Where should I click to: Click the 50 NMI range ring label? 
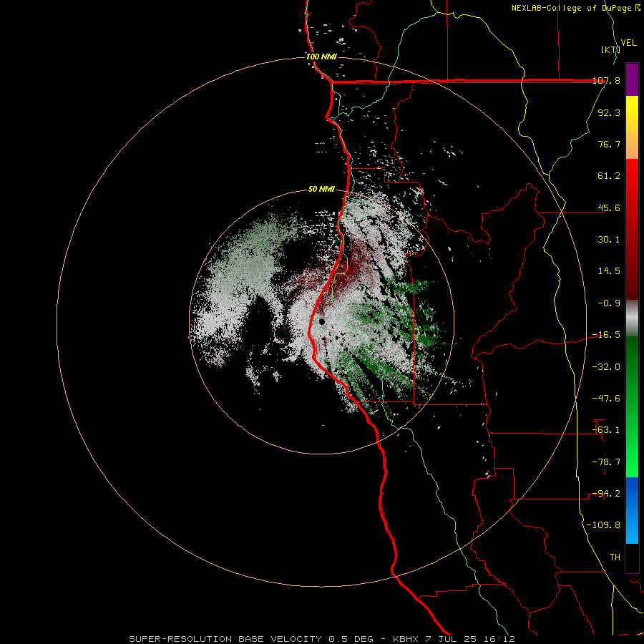(x=321, y=190)
